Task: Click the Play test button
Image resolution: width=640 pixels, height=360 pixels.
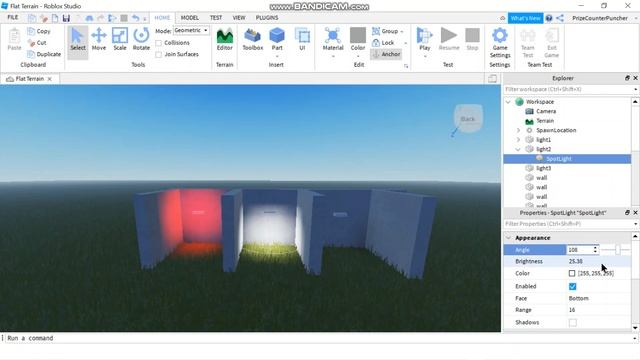Action: tap(424, 40)
